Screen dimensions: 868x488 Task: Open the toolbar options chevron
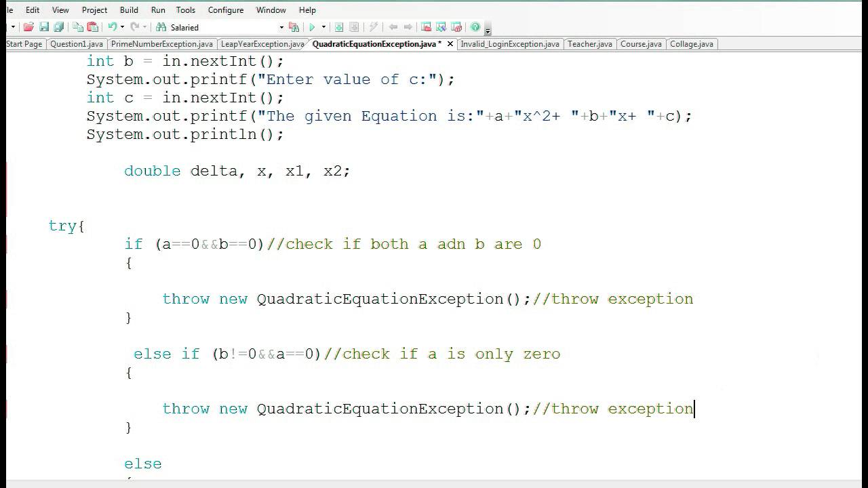pos(488,29)
